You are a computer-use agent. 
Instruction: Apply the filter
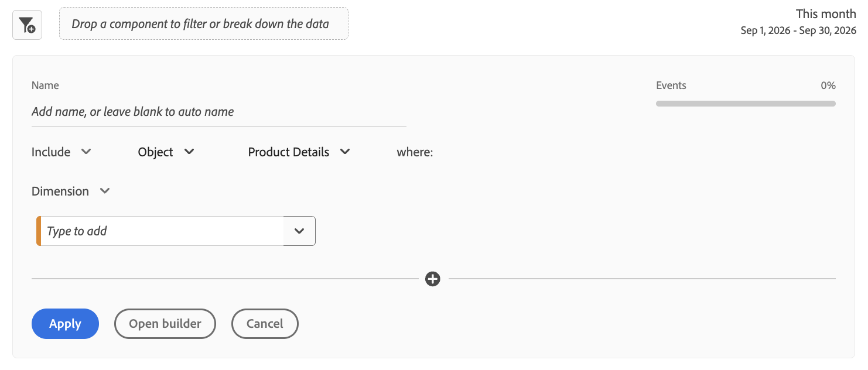point(65,324)
